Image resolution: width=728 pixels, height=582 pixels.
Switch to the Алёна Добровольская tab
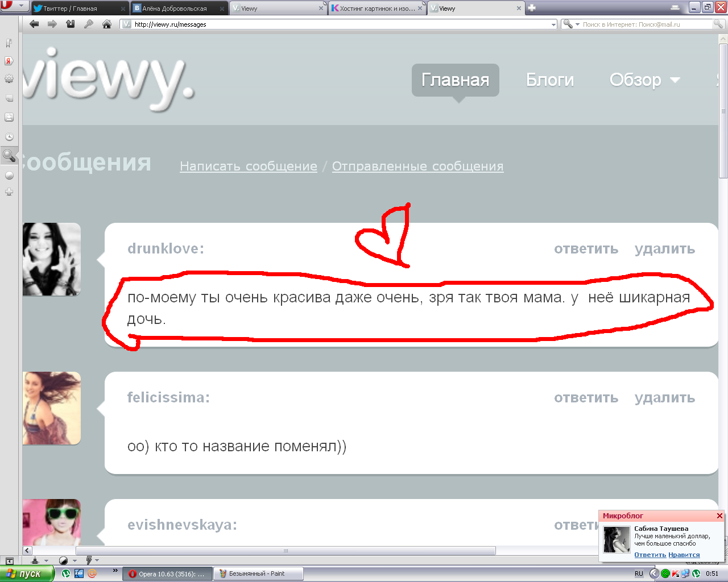(x=179, y=9)
